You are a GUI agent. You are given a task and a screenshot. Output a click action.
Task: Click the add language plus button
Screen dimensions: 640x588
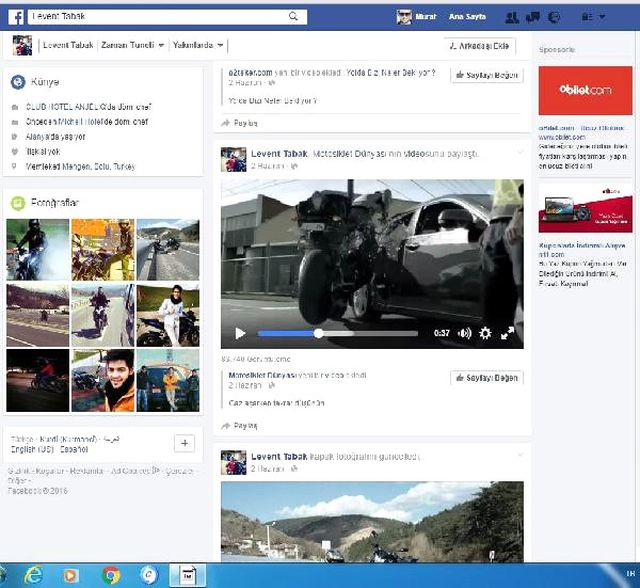point(184,443)
